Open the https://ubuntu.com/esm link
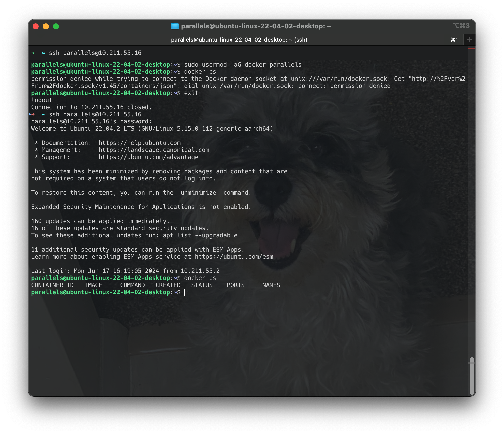Image resolution: width=504 pixels, height=434 pixels. (234, 257)
